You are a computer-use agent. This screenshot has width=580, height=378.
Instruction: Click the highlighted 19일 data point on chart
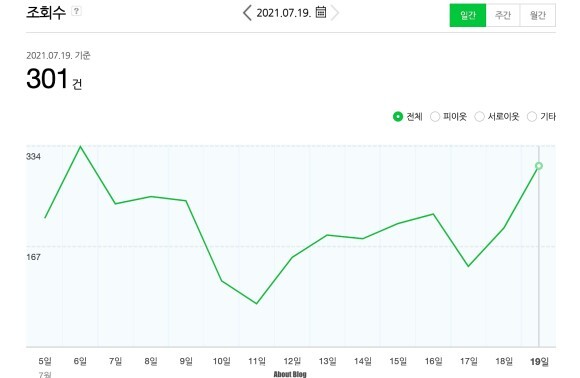point(539,166)
